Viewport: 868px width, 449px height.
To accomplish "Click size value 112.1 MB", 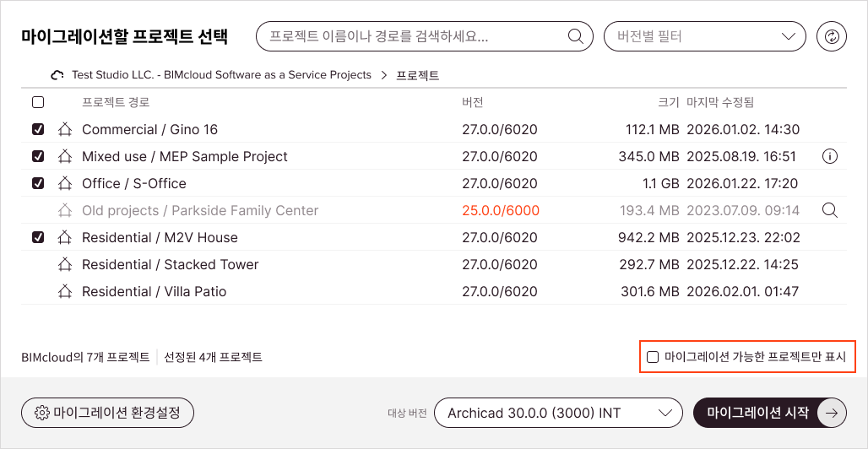I will [x=652, y=129].
